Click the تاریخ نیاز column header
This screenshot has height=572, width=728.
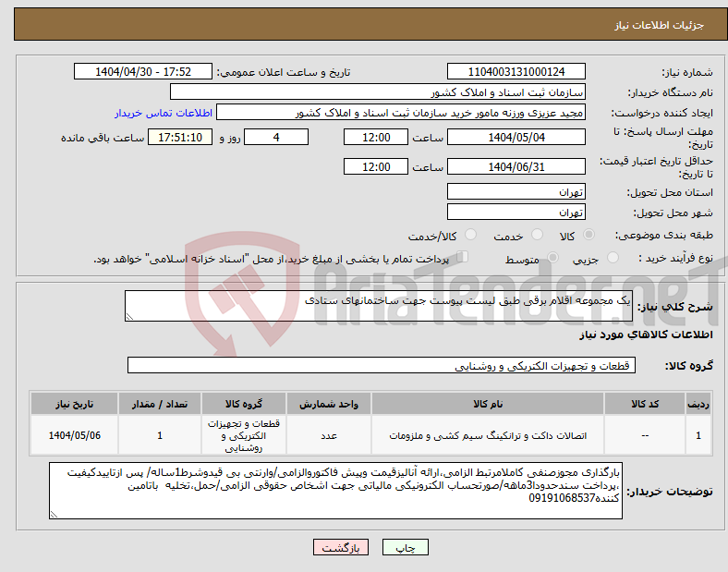(x=74, y=404)
